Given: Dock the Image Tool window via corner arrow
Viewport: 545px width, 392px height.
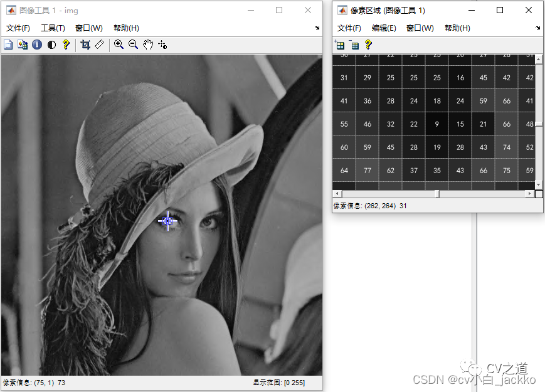Looking at the screenshot, I should coord(317,28).
